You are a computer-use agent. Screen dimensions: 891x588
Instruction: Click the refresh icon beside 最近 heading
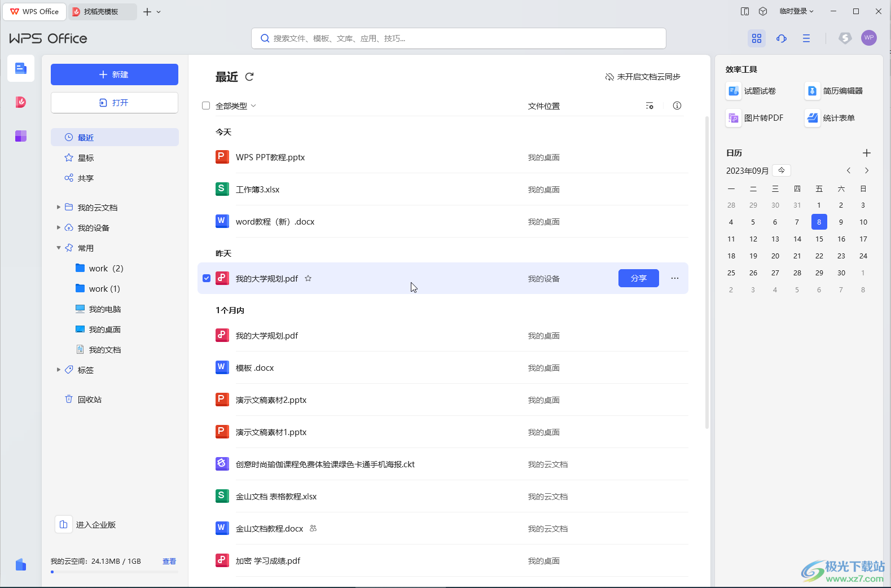coord(249,77)
